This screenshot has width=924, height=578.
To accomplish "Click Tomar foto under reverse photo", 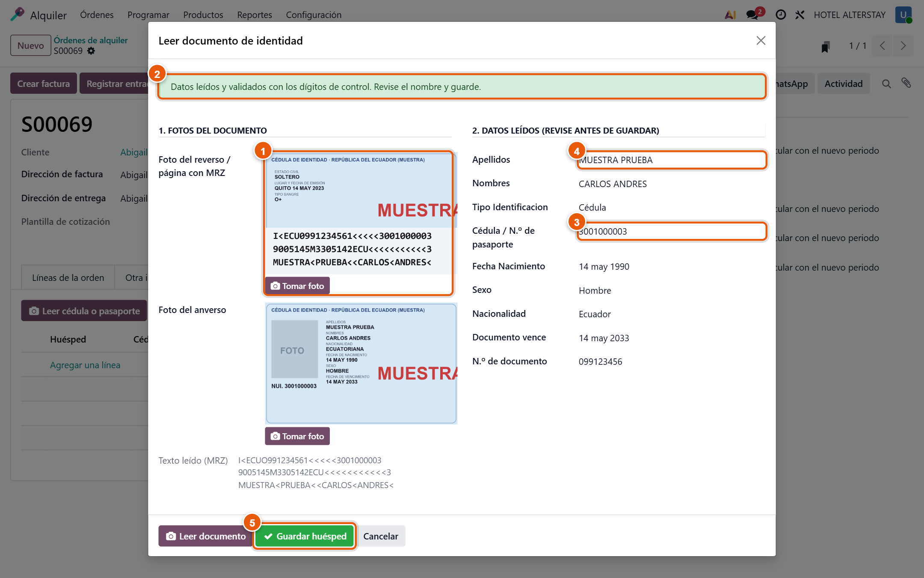I will tap(297, 286).
